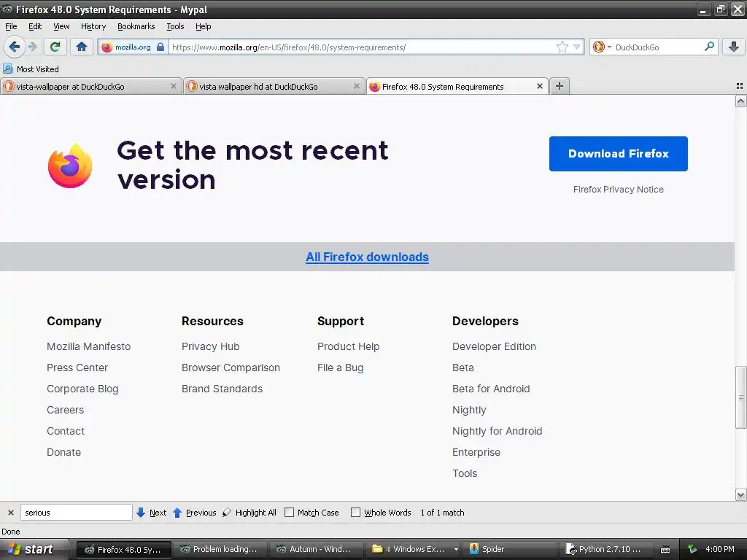The image size is (747, 560).
Task: Find next match with the down arrow
Action: point(151,513)
